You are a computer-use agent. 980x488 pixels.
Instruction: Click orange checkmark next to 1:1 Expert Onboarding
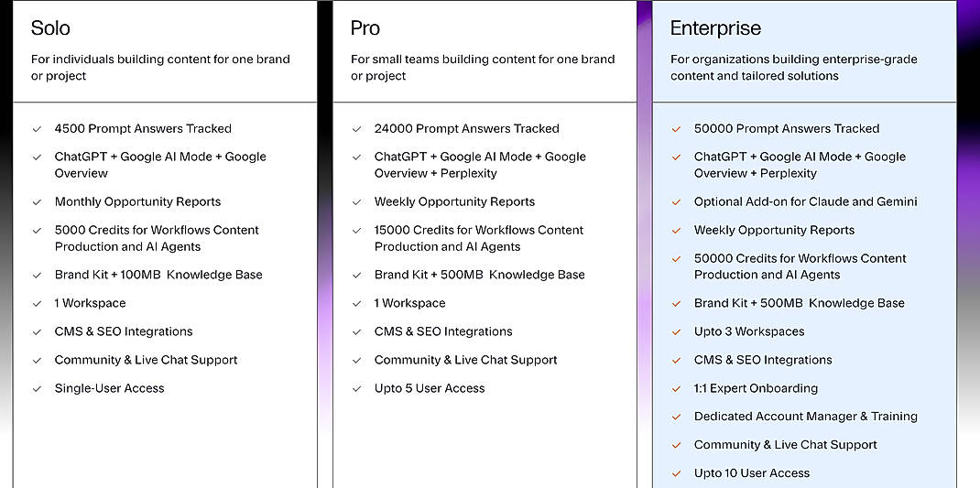[x=676, y=388]
